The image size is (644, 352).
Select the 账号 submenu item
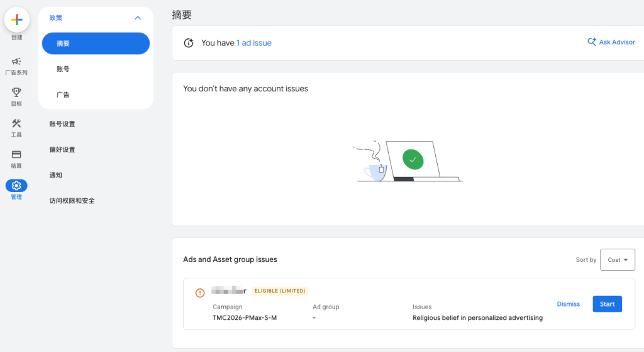coord(63,69)
